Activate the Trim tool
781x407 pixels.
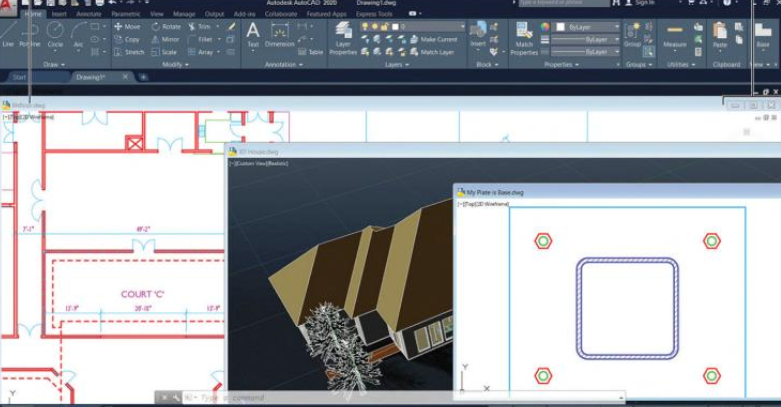pyautogui.click(x=200, y=26)
